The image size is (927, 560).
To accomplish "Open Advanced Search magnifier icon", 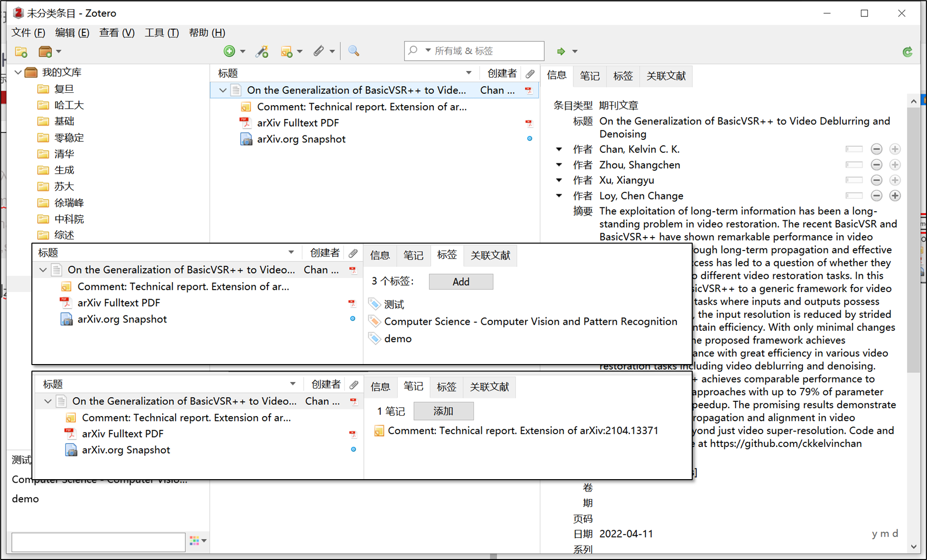I will point(354,51).
